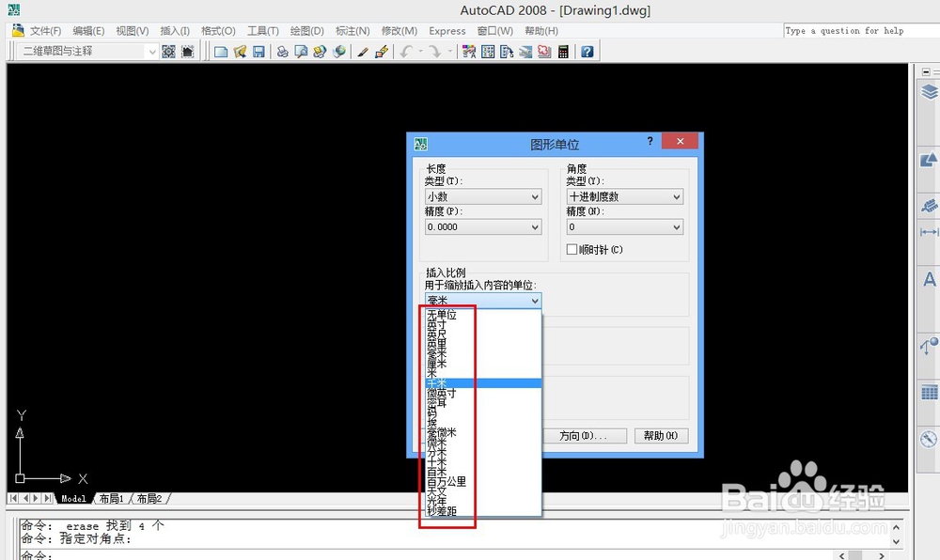
Task: Select 微英寸 in the unit list
Action: [483, 393]
